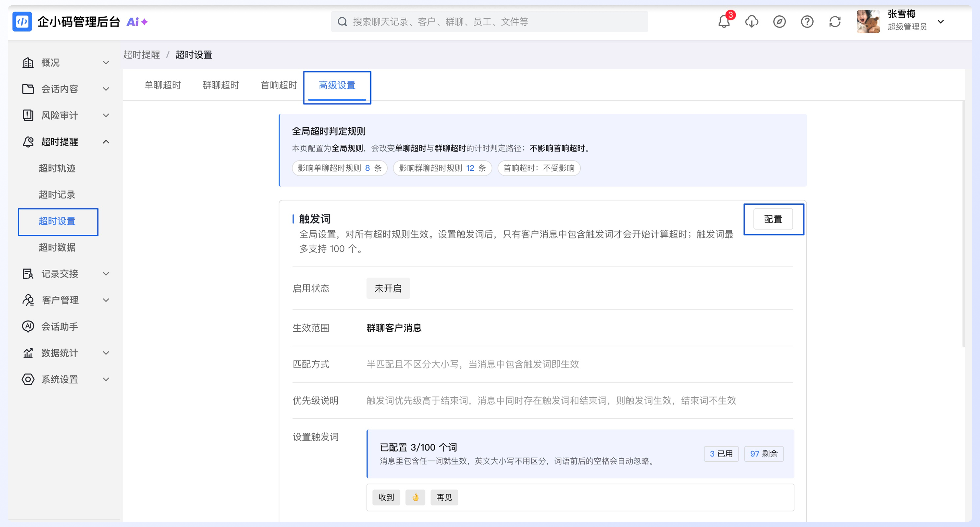Screen dimensions: 980x527
Task: Open 超时轨迹 in the sidebar
Action: (57, 168)
